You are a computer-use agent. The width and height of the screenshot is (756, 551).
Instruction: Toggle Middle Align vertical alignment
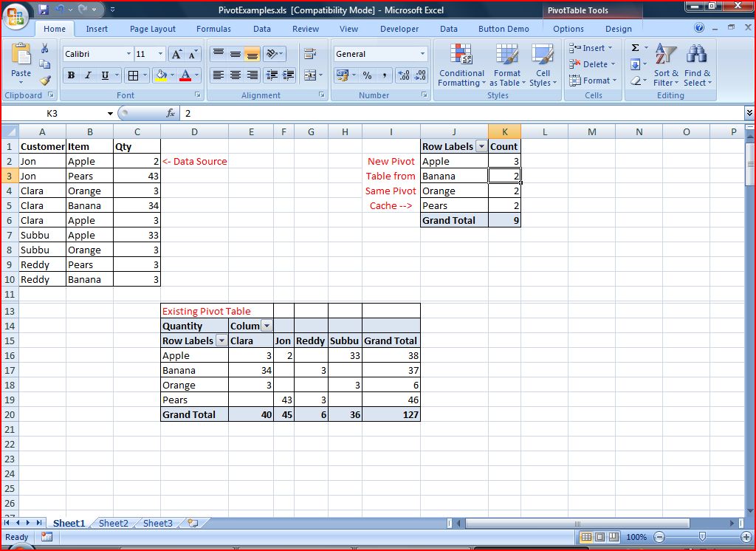tap(236, 54)
